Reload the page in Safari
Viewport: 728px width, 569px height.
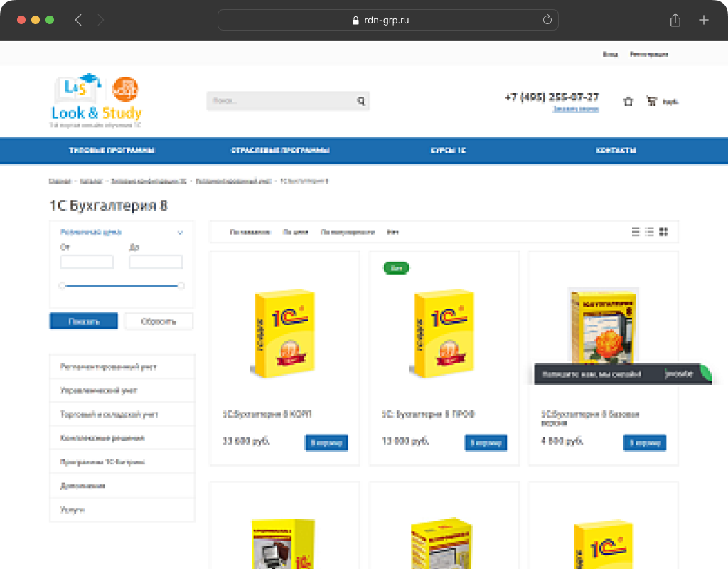(547, 20)
